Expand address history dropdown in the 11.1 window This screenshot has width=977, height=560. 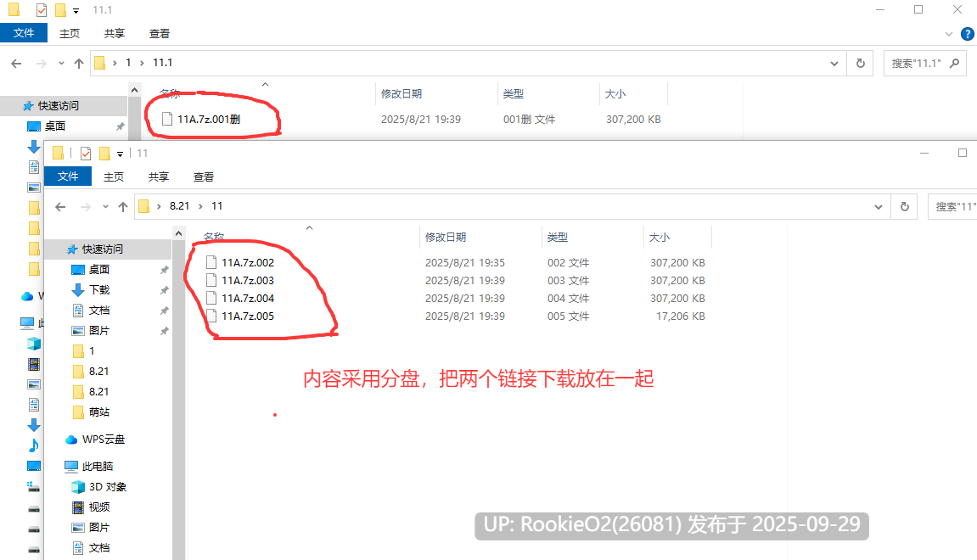tap(834, 64)
